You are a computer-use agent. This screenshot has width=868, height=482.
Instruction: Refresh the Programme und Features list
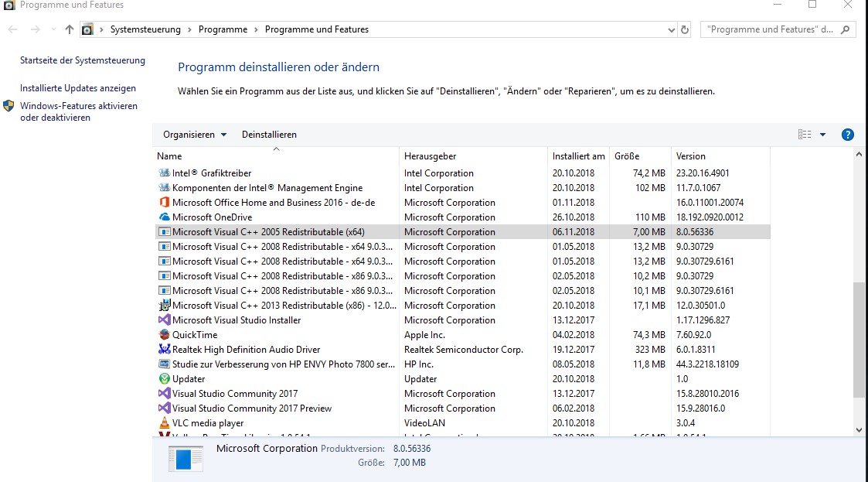tap(685, 30)
